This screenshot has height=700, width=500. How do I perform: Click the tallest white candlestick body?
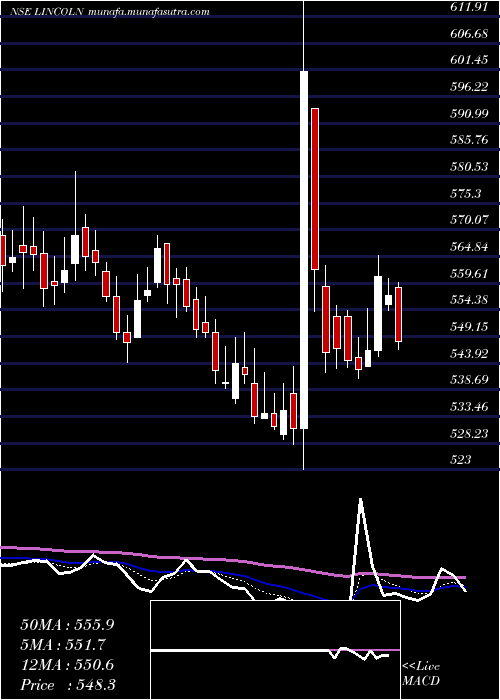304,250
